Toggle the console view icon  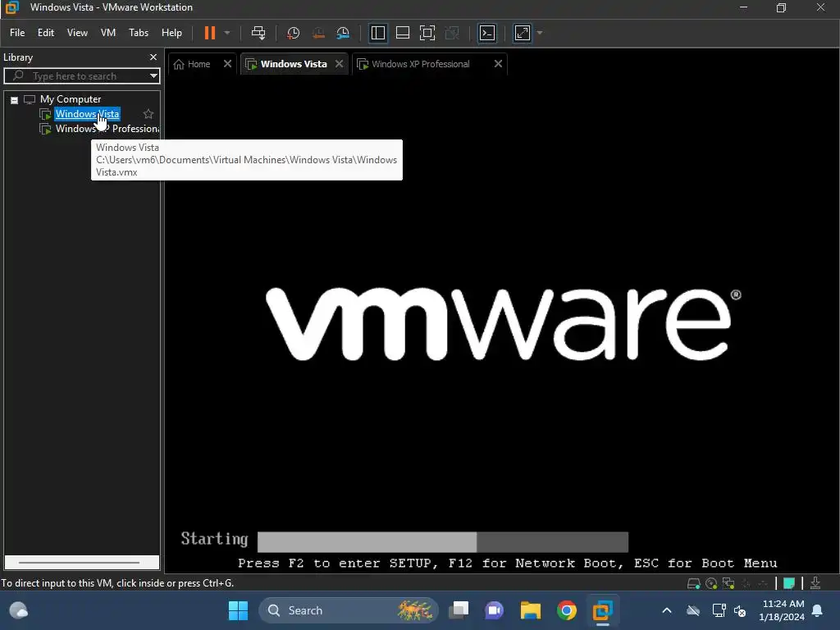[487, 33]
